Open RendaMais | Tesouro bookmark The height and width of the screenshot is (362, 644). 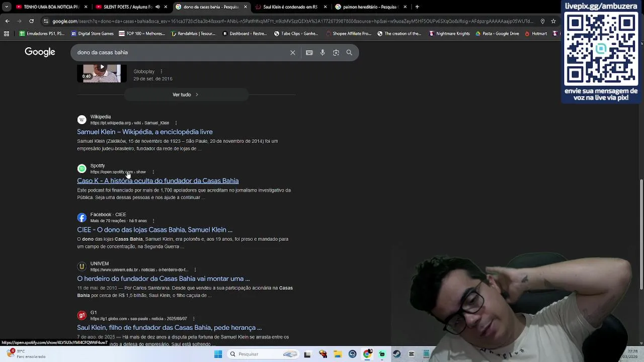193,34
